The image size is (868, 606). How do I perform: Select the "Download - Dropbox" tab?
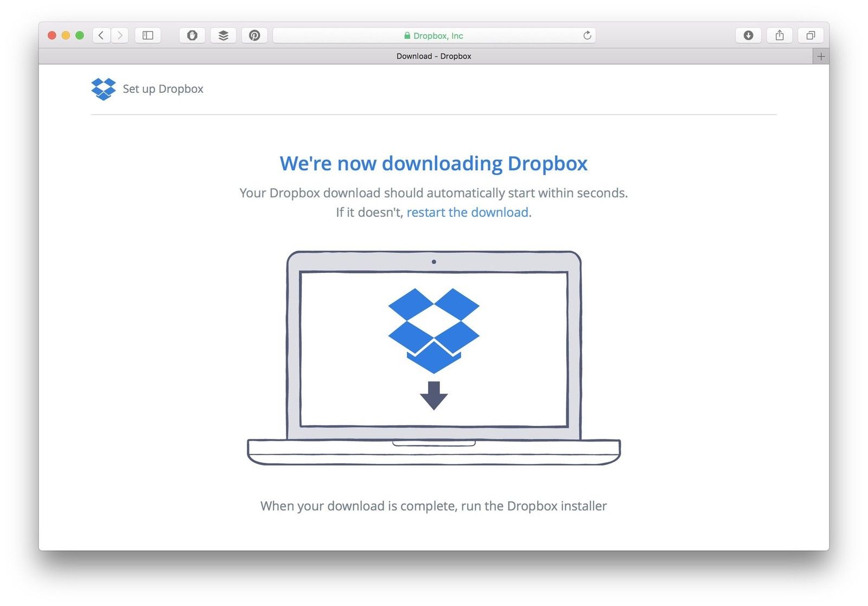pyautogui.click(x=433, y=56)
